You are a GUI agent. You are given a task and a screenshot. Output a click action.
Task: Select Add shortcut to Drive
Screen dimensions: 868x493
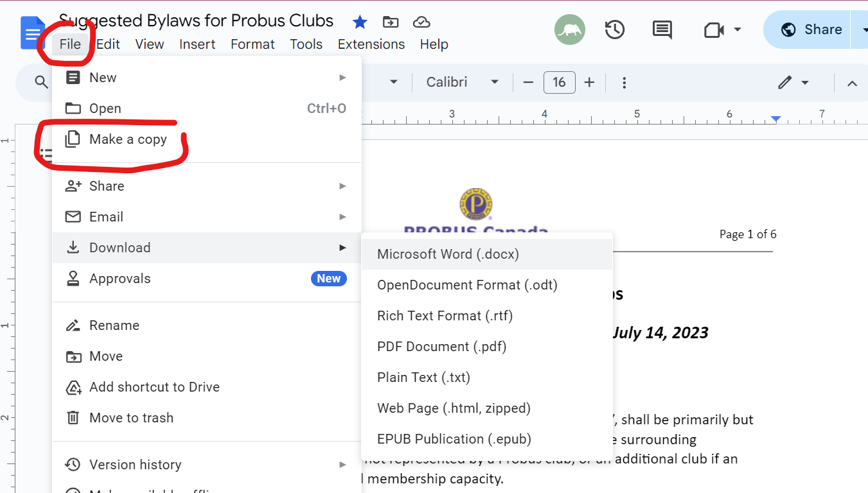(x=207, y=387)
